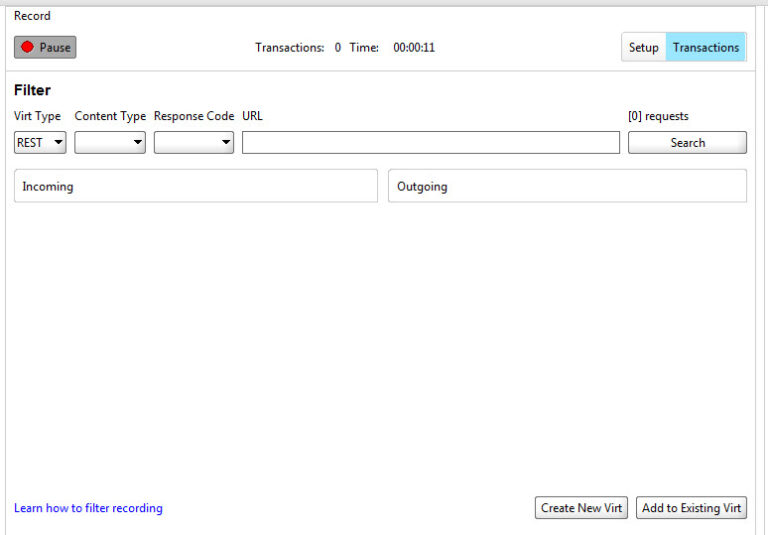Click Create New Virt button
The height and width of the screenshot is (535, 768).
581,508
